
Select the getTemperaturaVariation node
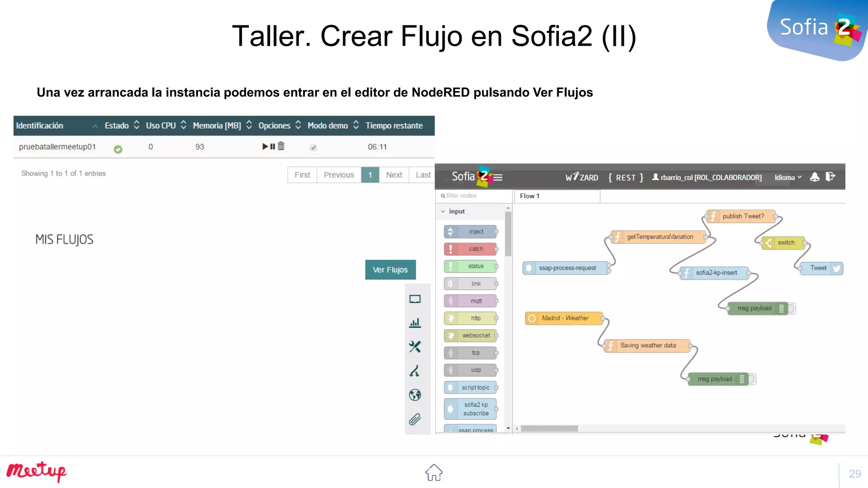click(x=658, y=237)
